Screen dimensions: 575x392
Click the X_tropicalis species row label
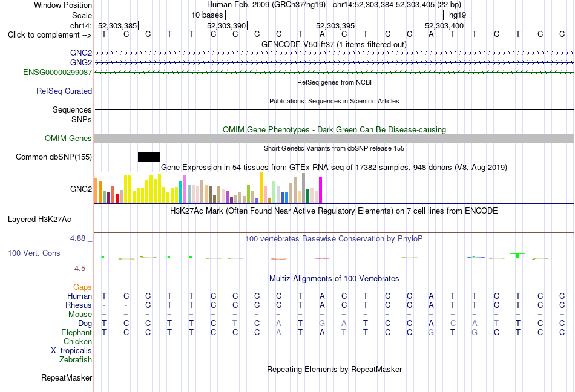point(71,351)
